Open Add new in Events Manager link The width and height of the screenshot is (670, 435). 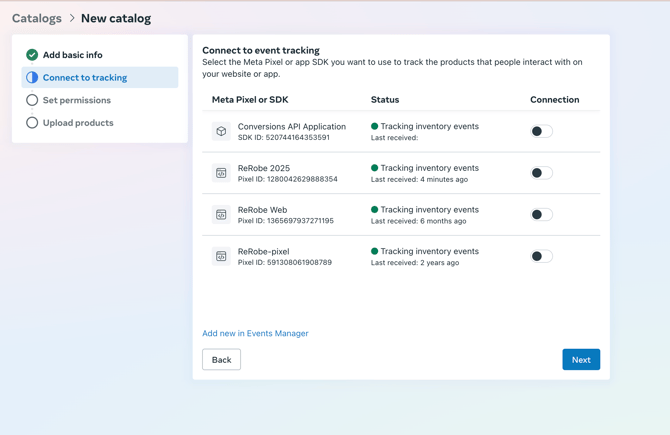click(255, 333)
